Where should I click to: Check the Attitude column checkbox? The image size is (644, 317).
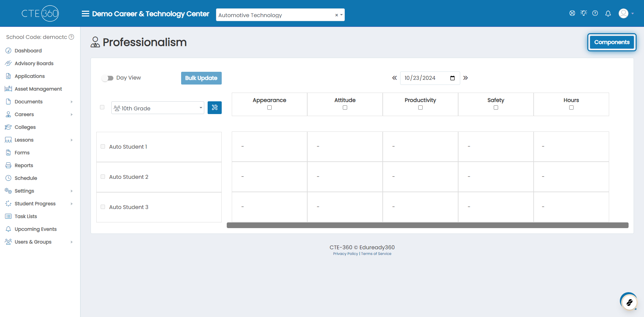pos(345,108)
